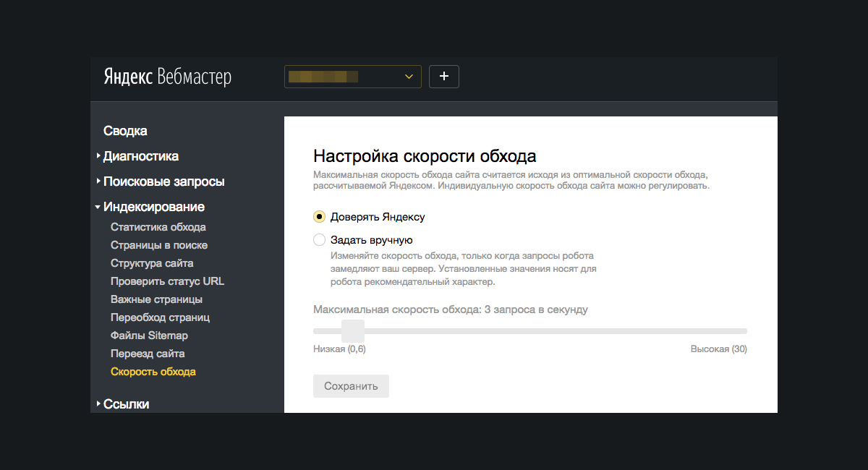The width and height of the screenshot is (868, 470).
Task: Go to Важные страницы
Action: tap(156, 299)
